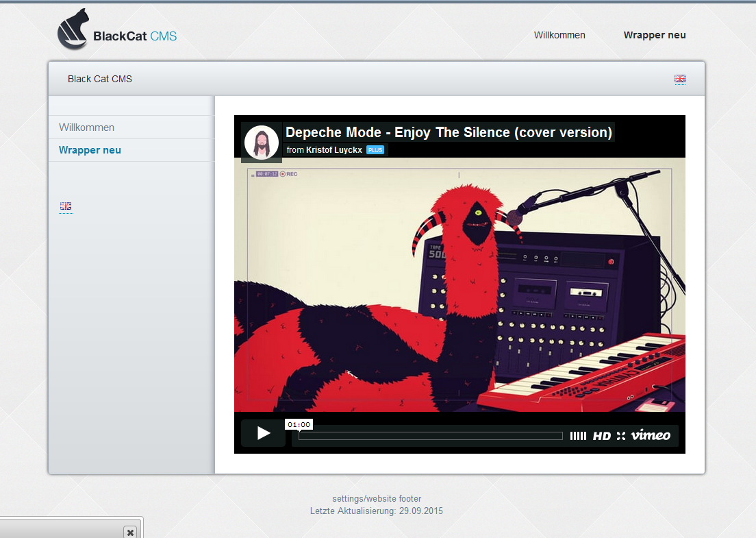Screen dimensions: 756x538
Task: Click the settings/website footer text
Action: 377,498
